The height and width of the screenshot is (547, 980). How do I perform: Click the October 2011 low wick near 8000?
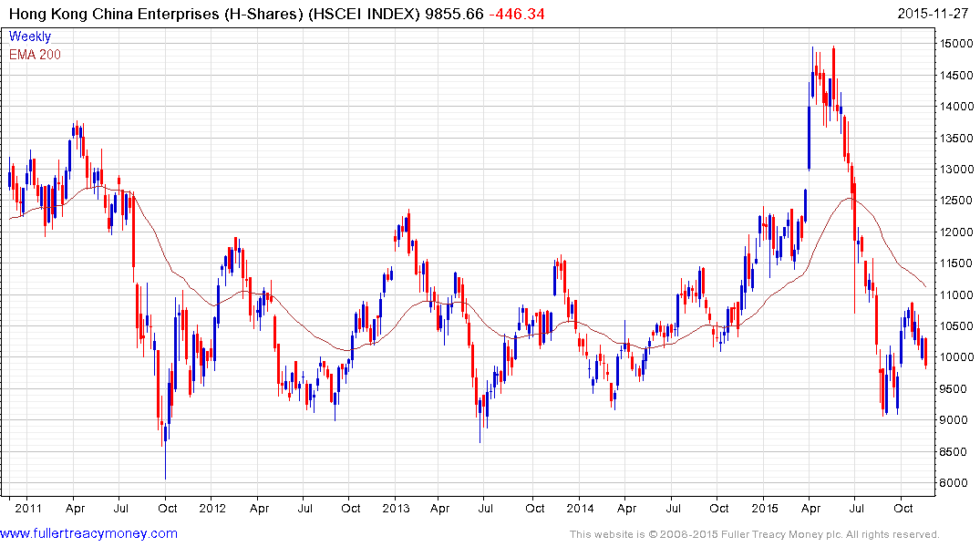165,460
